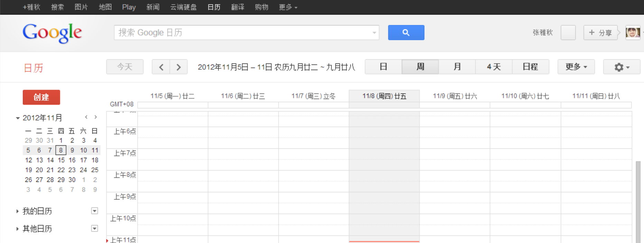
Task: Select day 18 in mini calendar
Action: click(x=95, y=160)
